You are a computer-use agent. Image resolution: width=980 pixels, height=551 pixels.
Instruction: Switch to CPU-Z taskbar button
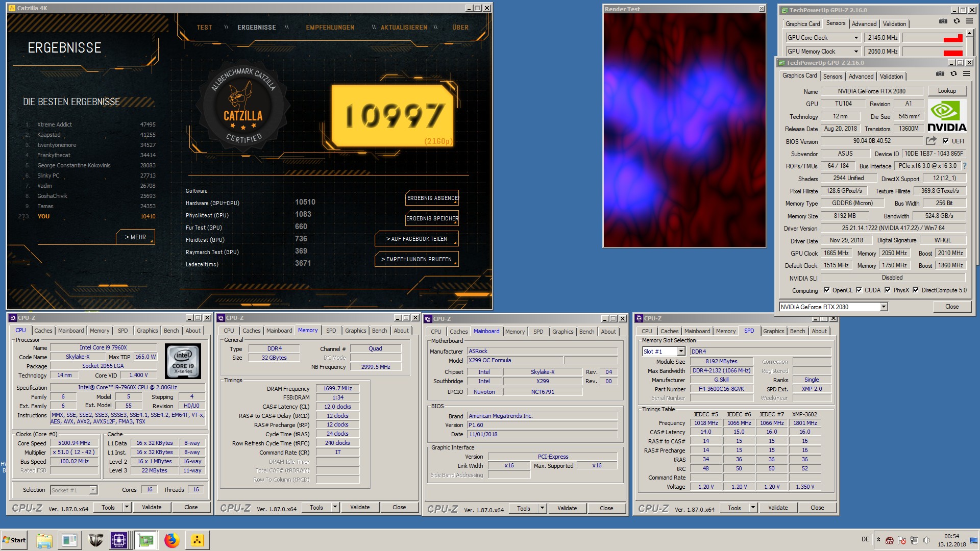(x=119, y=540)
